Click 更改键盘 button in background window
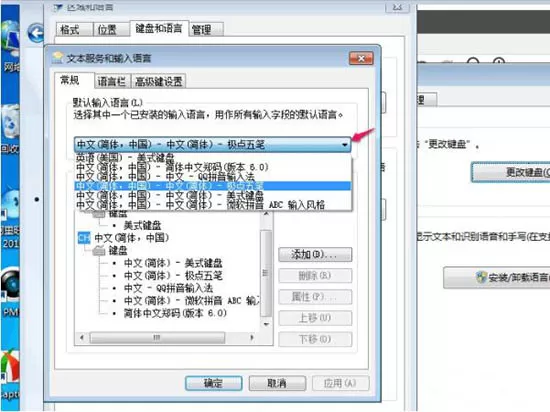The height and width of the screenshot is (412, 550). (511, 172)
